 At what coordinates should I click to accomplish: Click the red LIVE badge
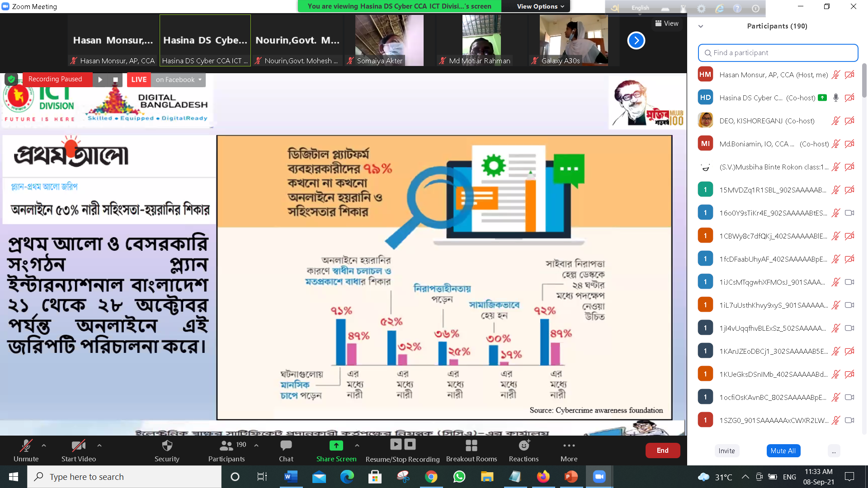tap(139, 80)
